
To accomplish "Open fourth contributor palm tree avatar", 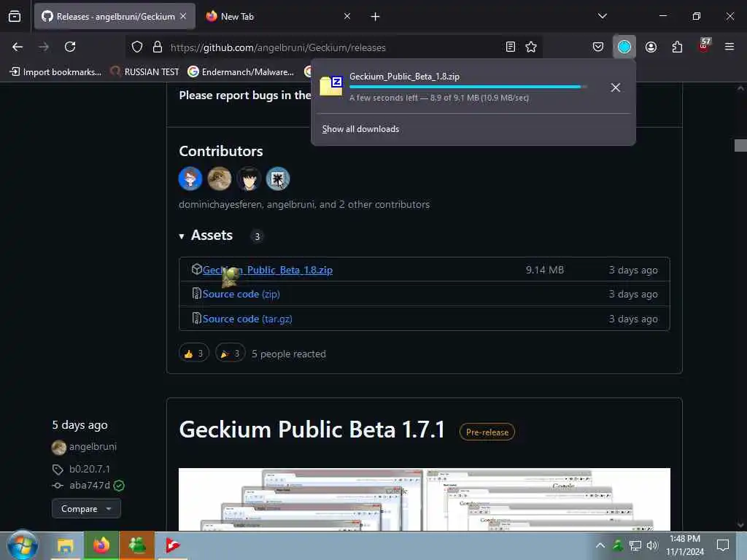I will [278, 179].
